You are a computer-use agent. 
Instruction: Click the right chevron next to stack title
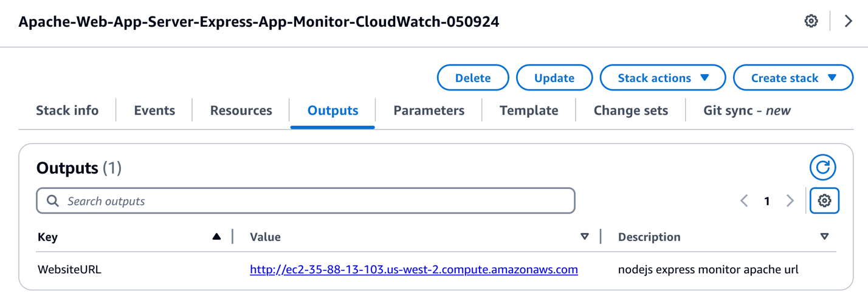849,21
